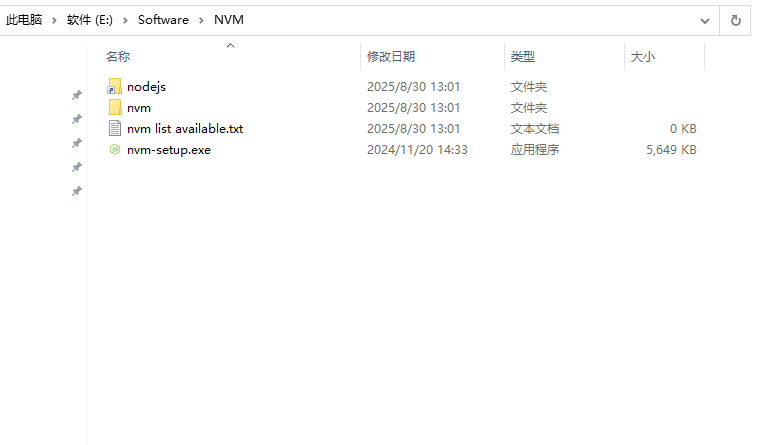Expand the chevron after 此电脑 in breadcrumb
761x445 pixels.
(55, 20)
